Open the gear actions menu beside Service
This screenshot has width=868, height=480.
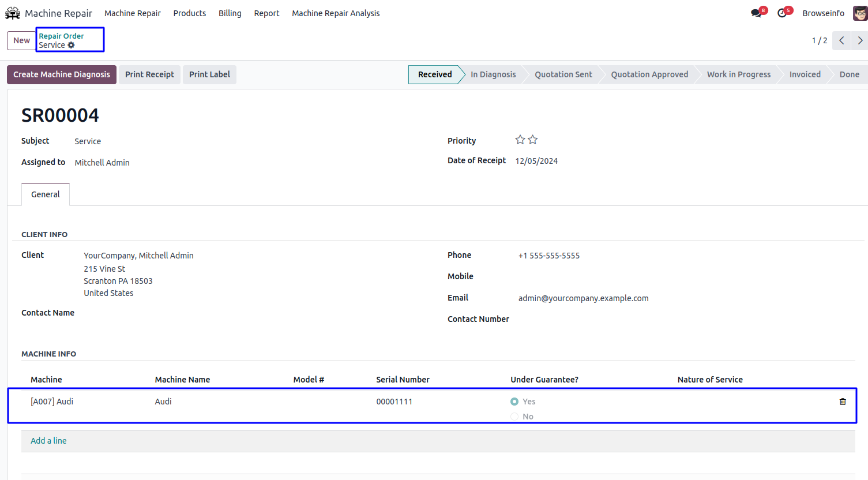tap(72, 45)
